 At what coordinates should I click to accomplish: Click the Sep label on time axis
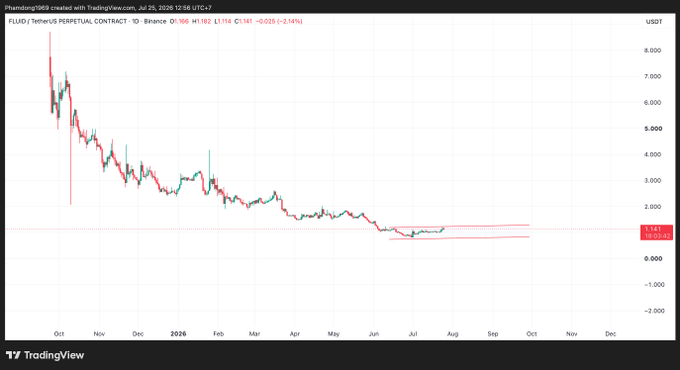coord(493,334)
